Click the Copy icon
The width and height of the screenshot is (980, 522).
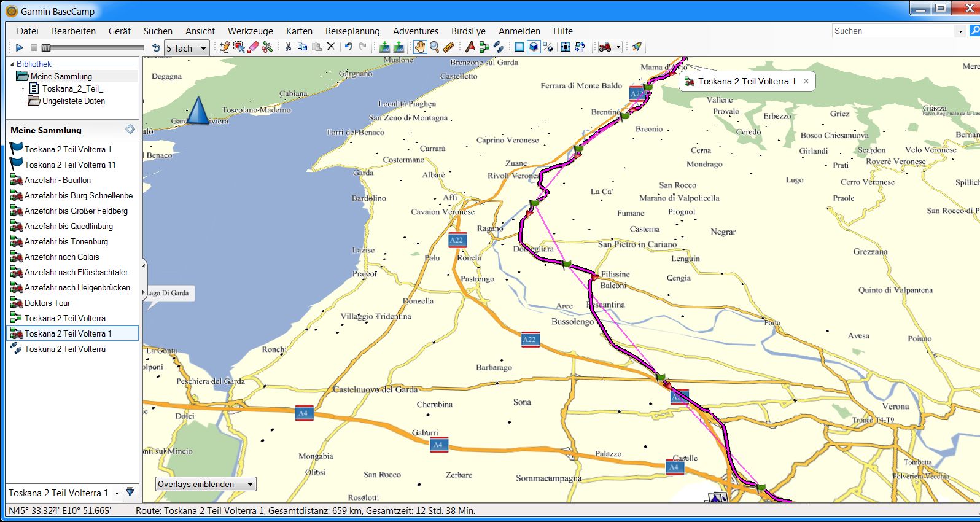(x=302, y=47)
